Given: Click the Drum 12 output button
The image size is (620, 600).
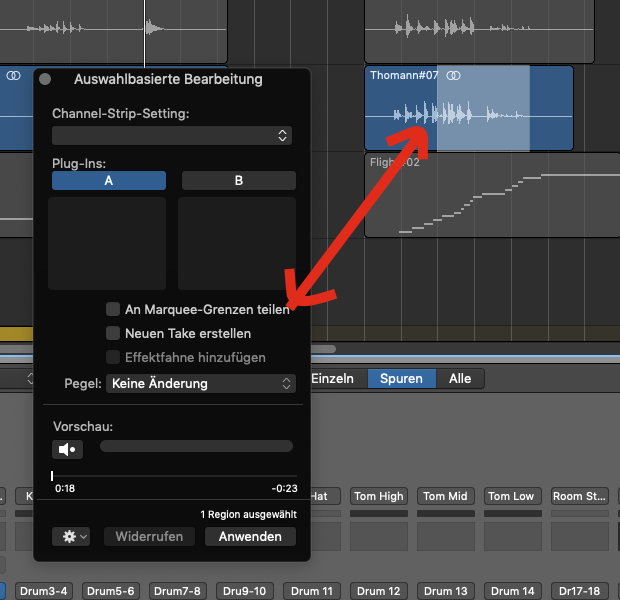Looking at the screenshot, I should pos(379,591).
